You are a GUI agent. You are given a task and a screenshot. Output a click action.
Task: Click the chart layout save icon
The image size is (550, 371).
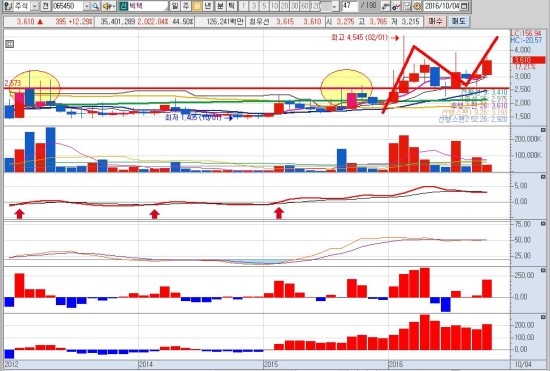click(407, 6)
